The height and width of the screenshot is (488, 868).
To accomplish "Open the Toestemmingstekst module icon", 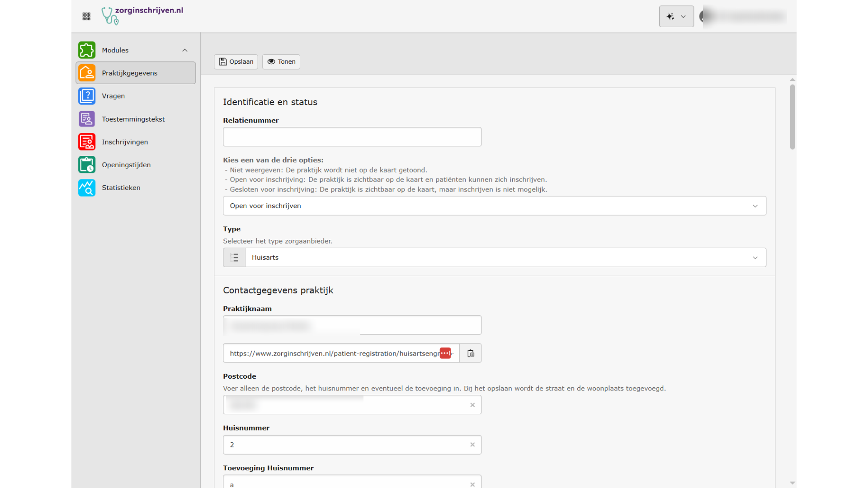I will coord(87,119).
